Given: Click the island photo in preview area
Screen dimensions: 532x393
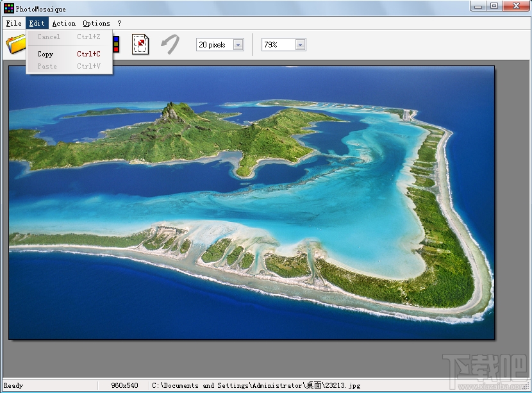Looking at the screenshot, I should pos(251,202).
